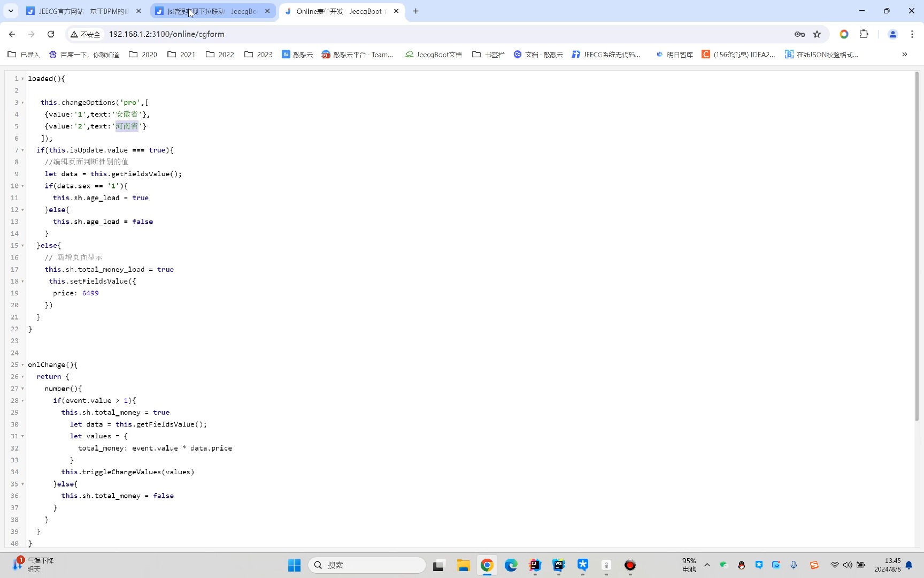Viewport: 924px width, 578px height.
Task: Fold the let values object at line 31
Action: click(22, 436)
